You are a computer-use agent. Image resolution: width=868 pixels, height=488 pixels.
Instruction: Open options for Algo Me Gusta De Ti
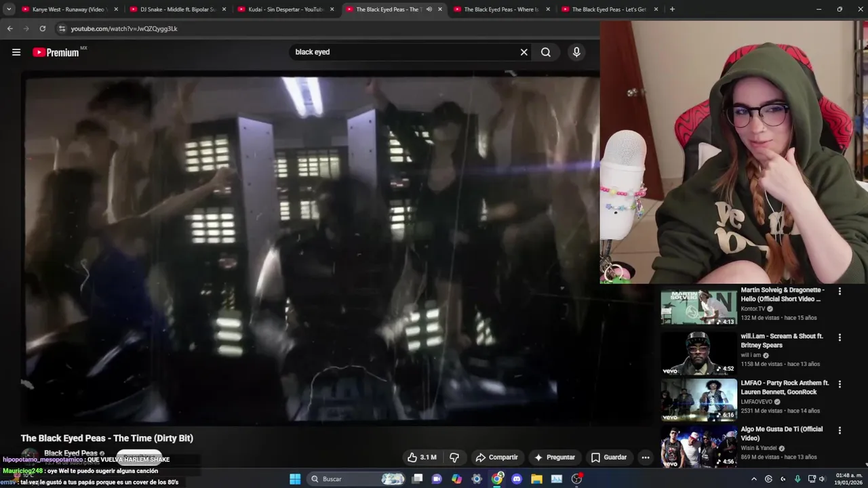tap(840, 430)
